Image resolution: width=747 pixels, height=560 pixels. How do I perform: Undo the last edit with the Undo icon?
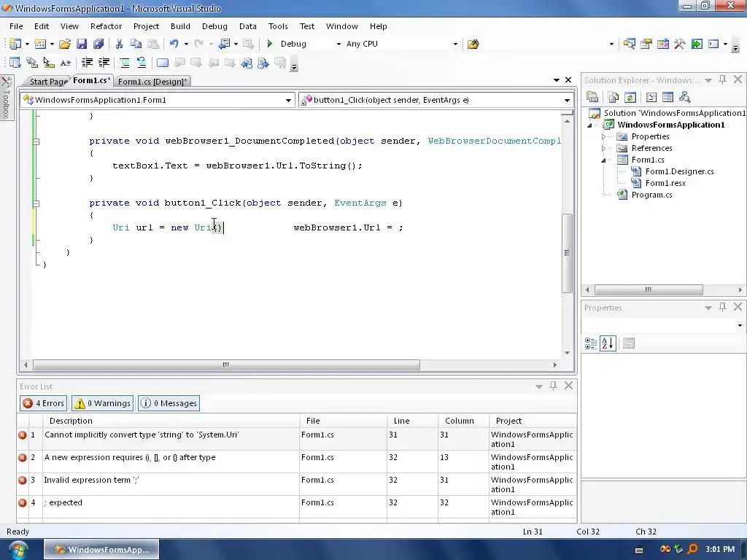point(174,44)
